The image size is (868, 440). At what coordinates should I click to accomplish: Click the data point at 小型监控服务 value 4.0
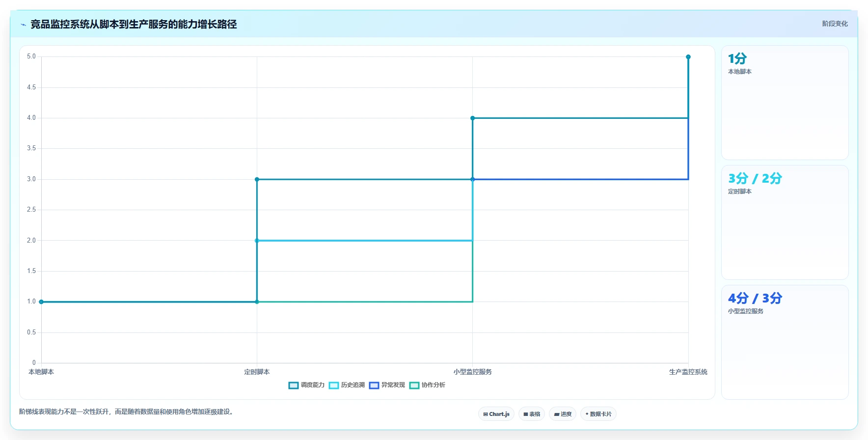pos(473,118)
